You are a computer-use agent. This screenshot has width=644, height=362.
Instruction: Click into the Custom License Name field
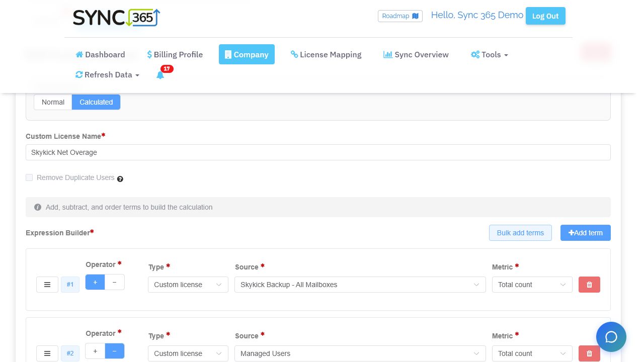click(x=318, y=152)
